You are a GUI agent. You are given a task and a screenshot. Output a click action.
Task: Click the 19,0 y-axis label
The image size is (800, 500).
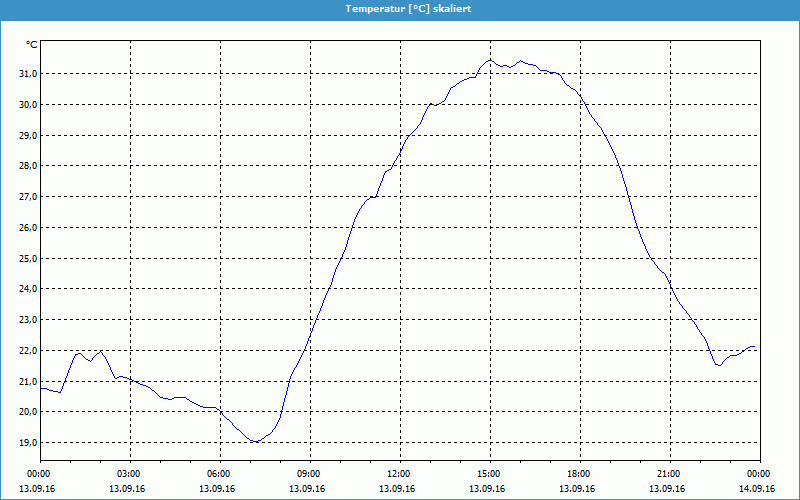pos(26,443)
